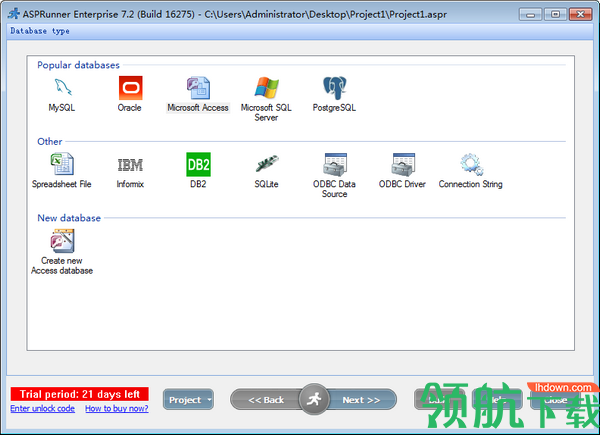Open the How to buy now? link
Viewport: 600px width, 435px height.
pyautogui.click(x=117, y=409)
